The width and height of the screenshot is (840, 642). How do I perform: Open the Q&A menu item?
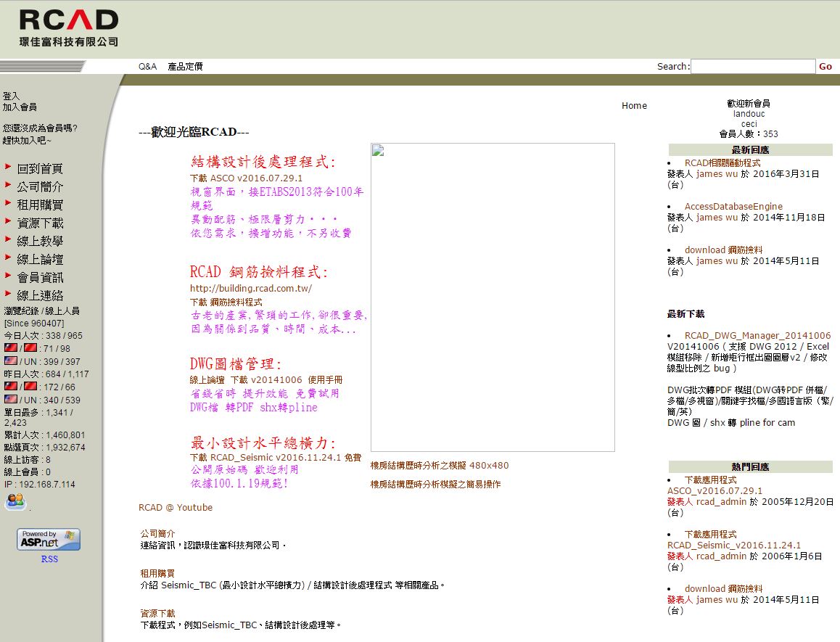147,66
